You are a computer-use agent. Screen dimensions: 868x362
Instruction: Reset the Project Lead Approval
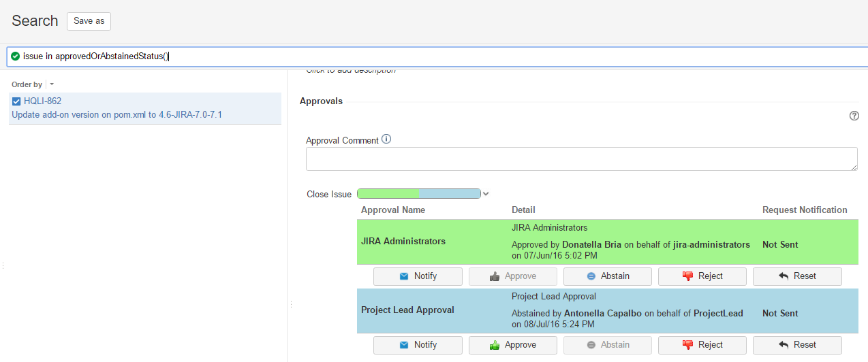tap(797, 345)
